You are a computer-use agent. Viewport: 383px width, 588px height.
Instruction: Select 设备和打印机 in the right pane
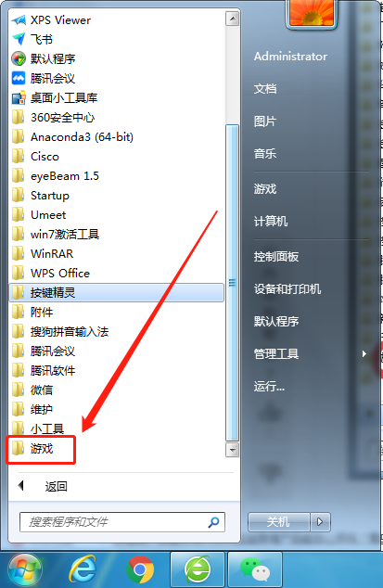coord(287,289)
